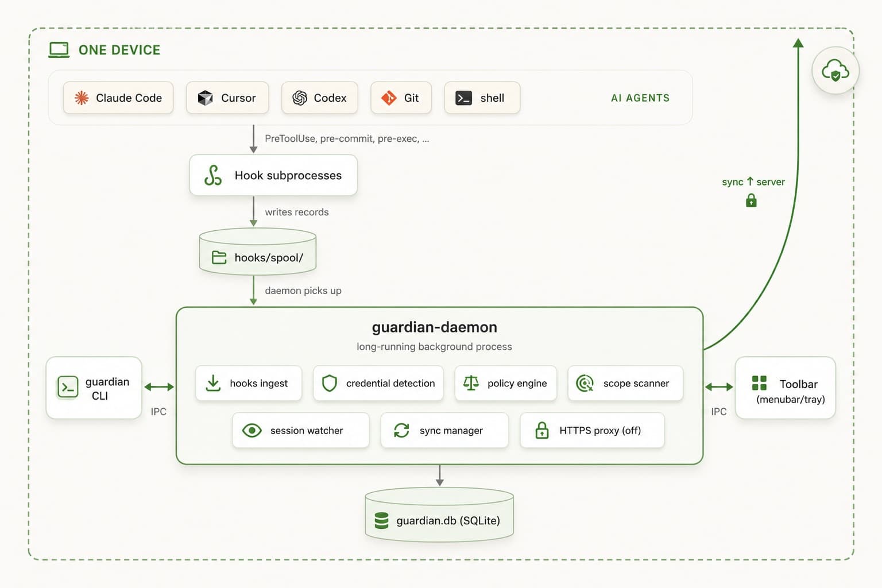Click the scope scanner radar icon
The height and width of the screenshot is (588, 882).
point(585,383)
